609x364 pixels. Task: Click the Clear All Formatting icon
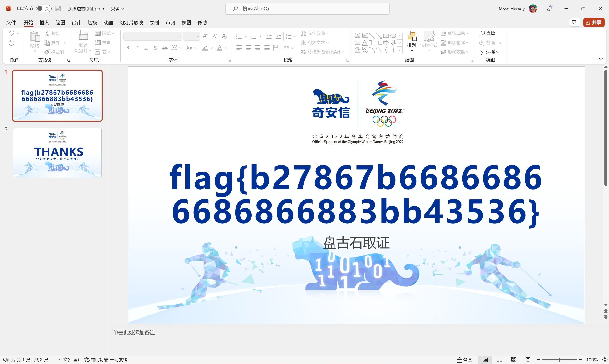click(224, 36)
